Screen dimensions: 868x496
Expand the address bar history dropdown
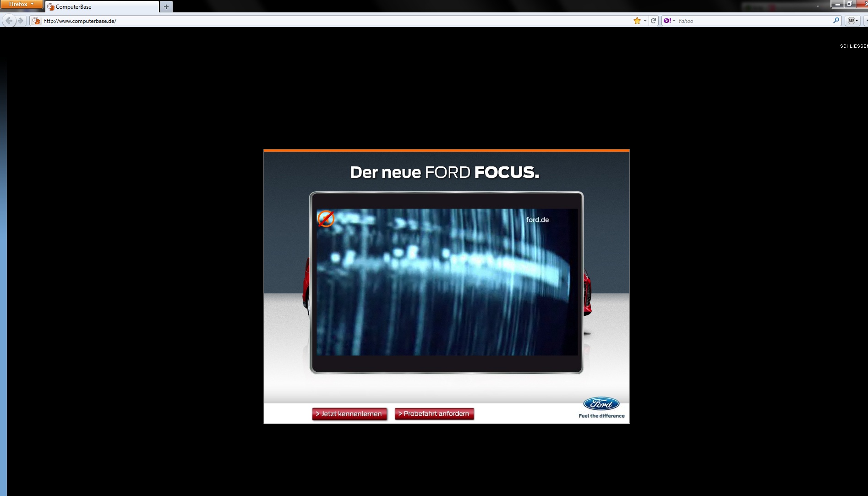(x=645, y=21)
